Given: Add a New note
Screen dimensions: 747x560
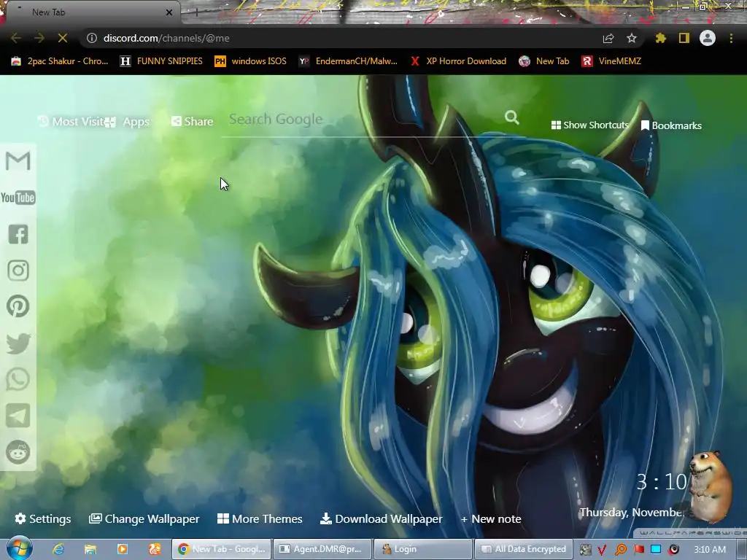Looking at the screenshot, I should click(x=491, y=518).
